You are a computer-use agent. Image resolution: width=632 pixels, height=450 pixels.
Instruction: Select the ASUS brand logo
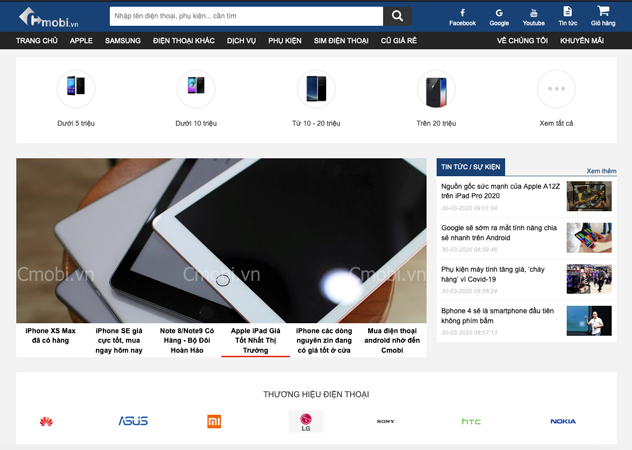tap(133, 421)
